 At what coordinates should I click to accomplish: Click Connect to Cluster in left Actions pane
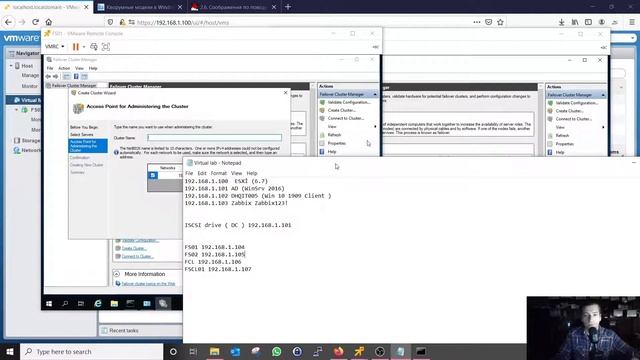[345, 118]
